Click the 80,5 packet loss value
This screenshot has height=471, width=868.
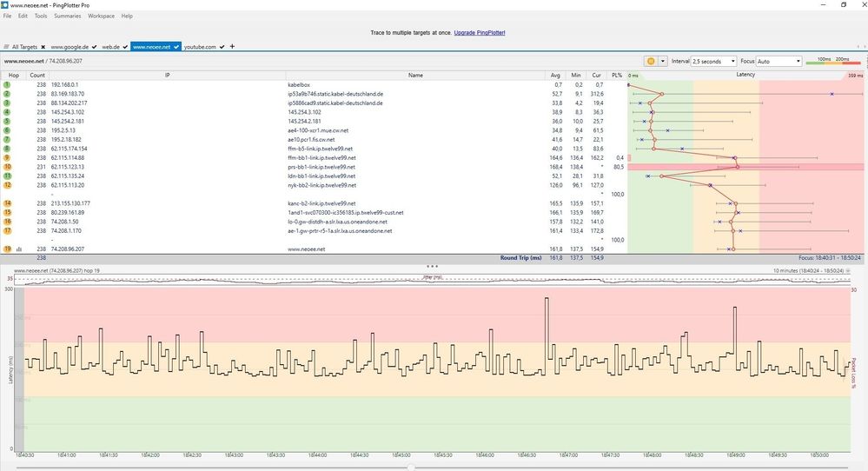619,167
